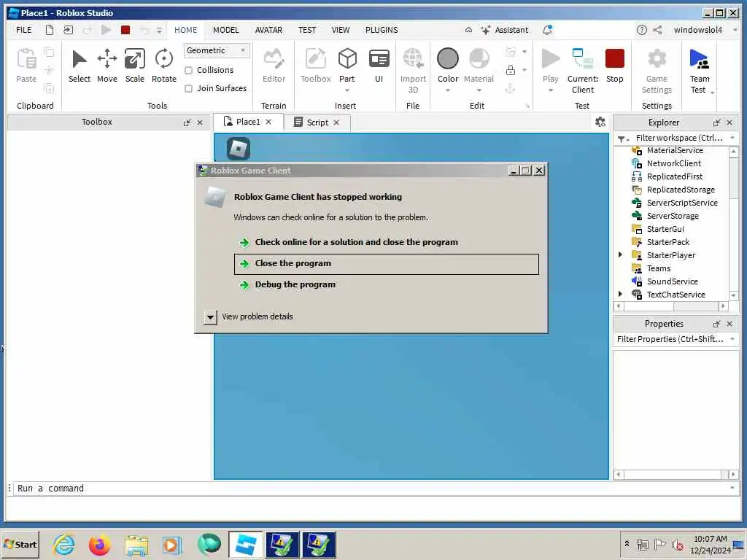This screenshot has width=747, height=560.
Task: Select ServerScriptService in Explorer
Action: (682, 203)
